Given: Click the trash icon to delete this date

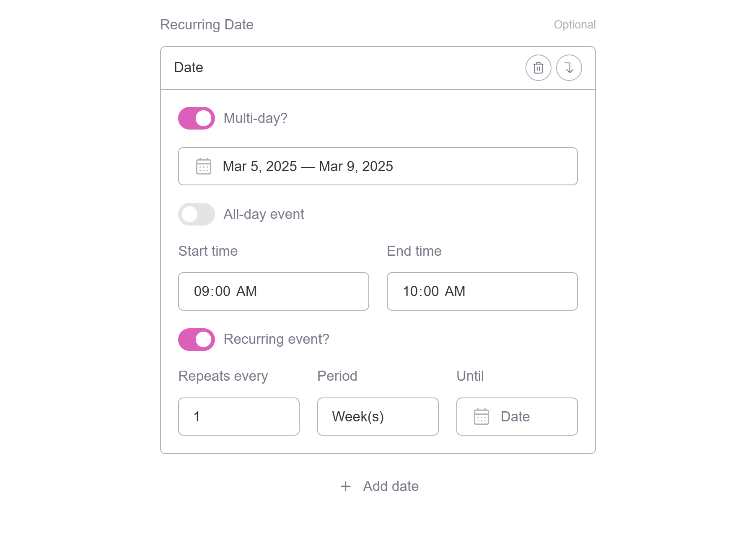Looking at the screenshot, I should (538, 68).
